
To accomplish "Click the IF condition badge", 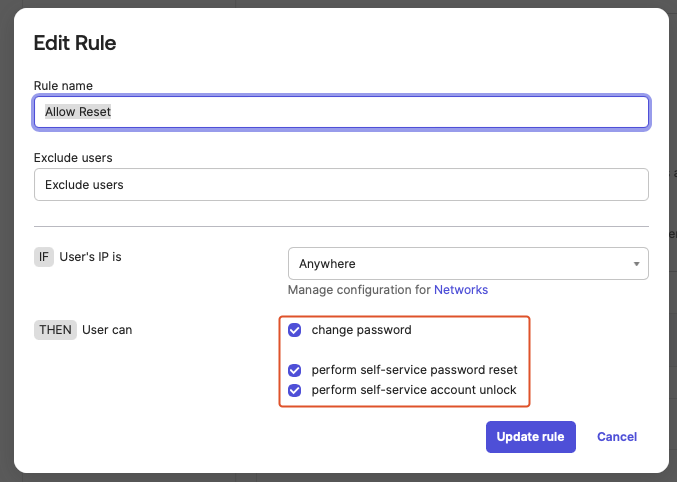I will [x=44, y=257].
